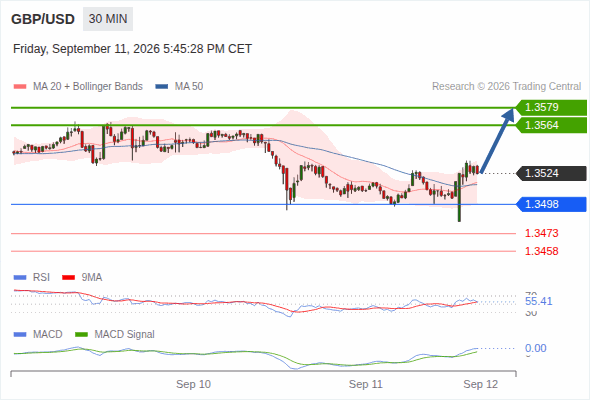Image resolution: width=590 pixels, height=400 pixels.
Task: Click the 30 MIN timeframe badge
Action: [108, 19]
